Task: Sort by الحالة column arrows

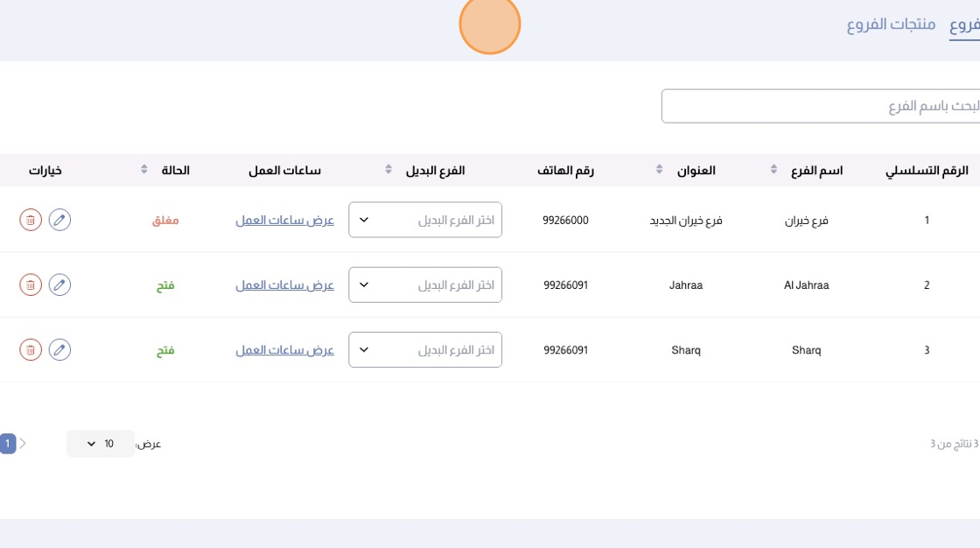Action: tap(144, 170)
